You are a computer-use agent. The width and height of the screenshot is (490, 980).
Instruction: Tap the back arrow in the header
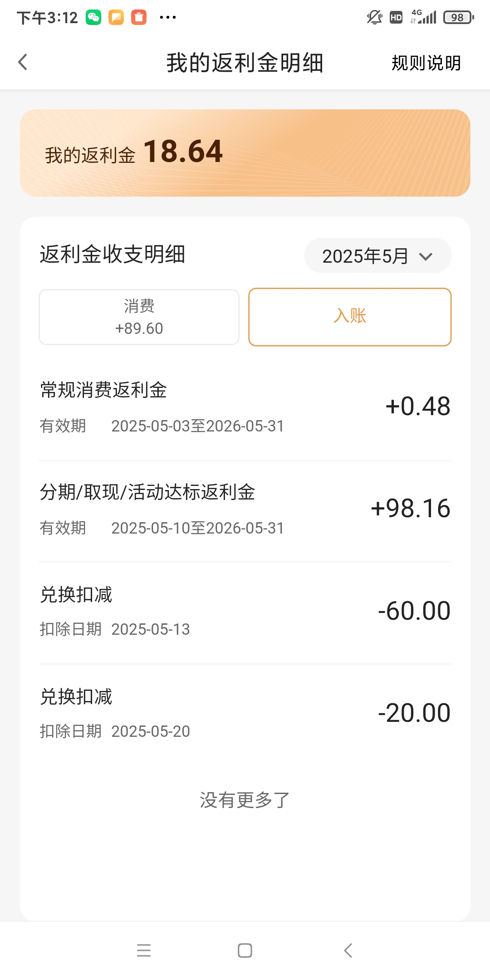(x=23, y=62)
